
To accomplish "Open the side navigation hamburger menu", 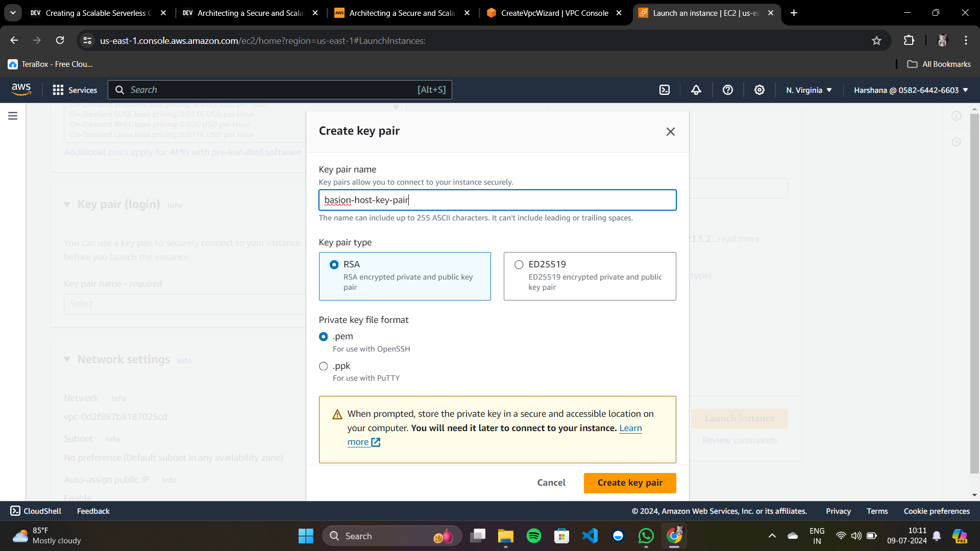I will point(13,116).
